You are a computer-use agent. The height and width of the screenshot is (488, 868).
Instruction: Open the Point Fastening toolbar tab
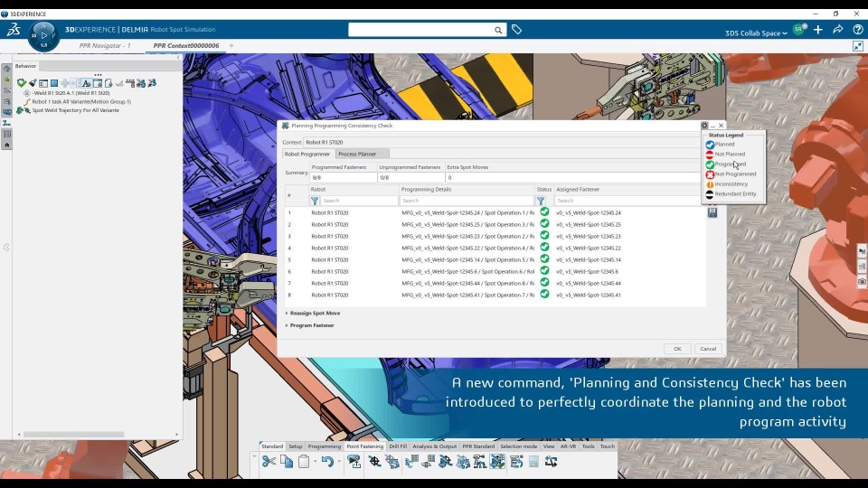364,446
